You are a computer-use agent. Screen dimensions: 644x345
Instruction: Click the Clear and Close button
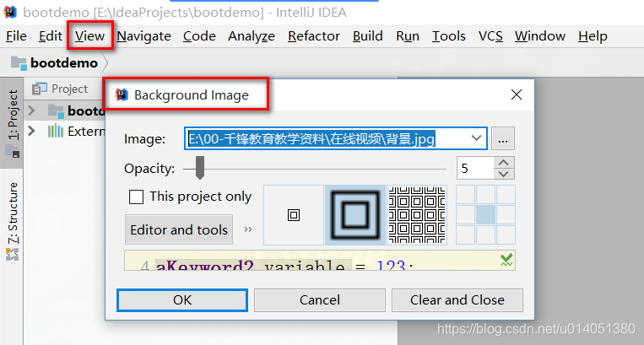click(457, 300)
